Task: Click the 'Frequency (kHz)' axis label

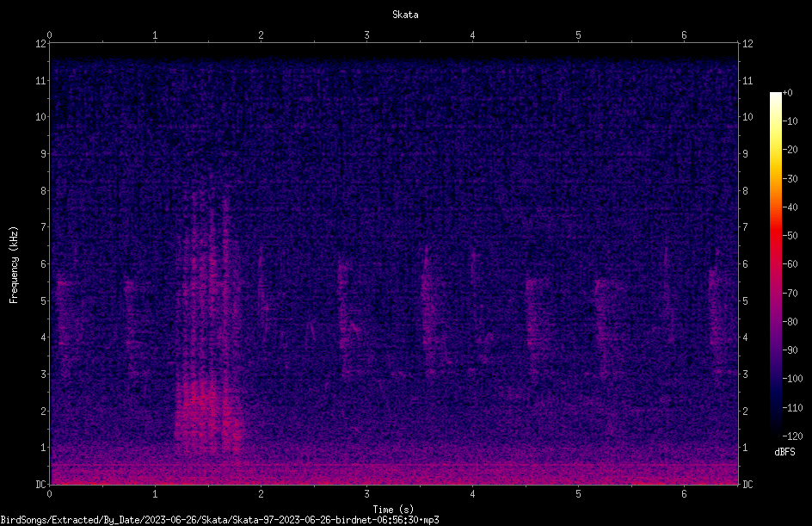Action: point(14,265)
